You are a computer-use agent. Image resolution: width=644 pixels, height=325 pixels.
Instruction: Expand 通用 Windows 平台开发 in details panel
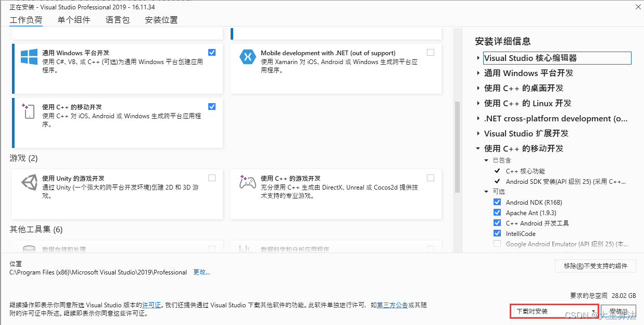click(478, 73)
